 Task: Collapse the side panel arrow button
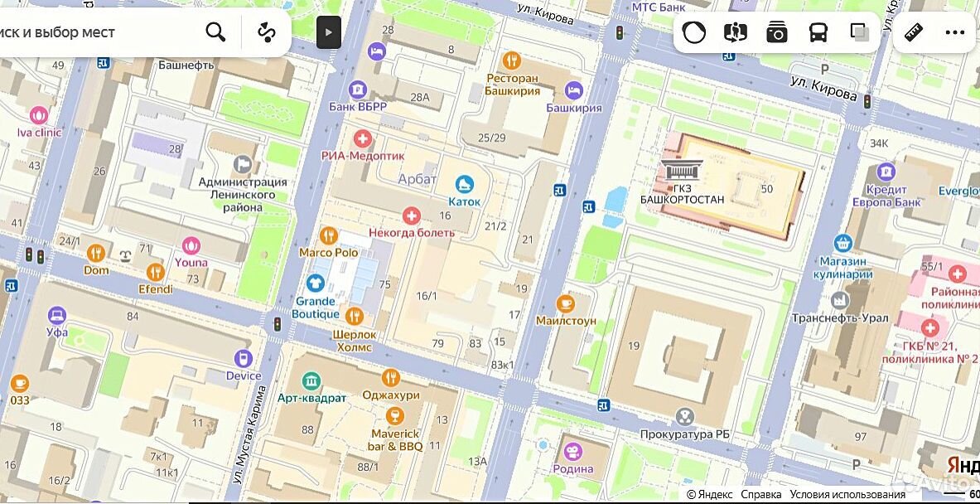329,31
